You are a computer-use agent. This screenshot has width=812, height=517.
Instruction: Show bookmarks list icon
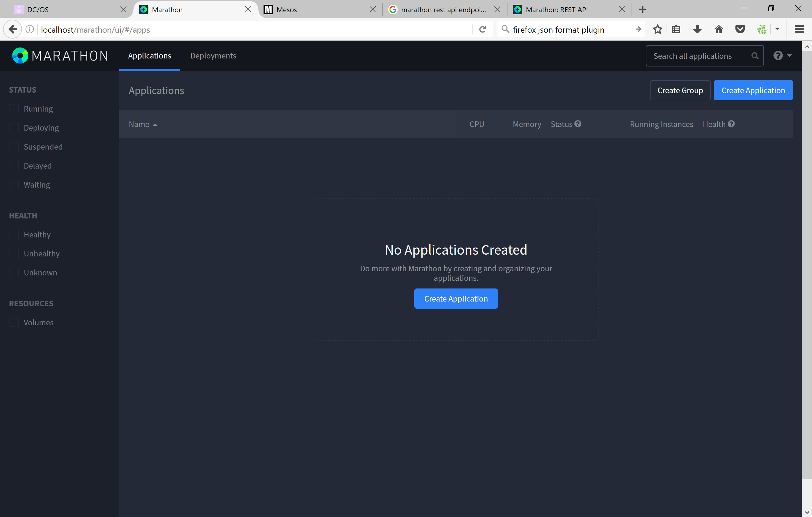[x=676, y=29]
